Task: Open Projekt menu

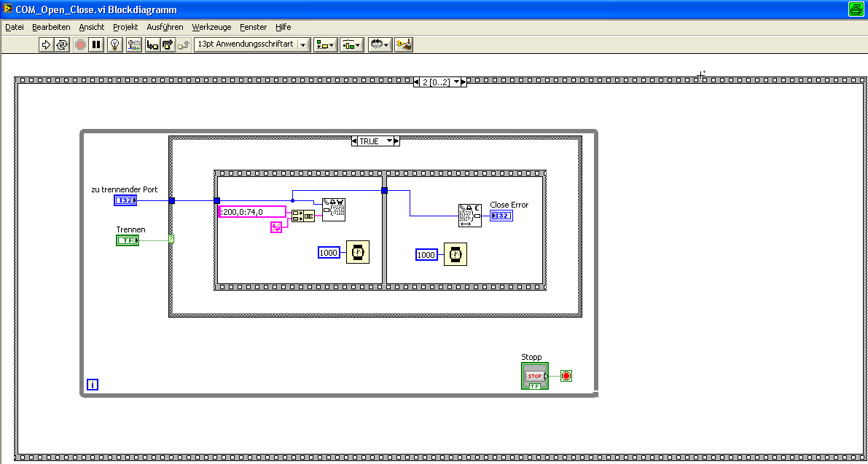Action: [125, 26]
